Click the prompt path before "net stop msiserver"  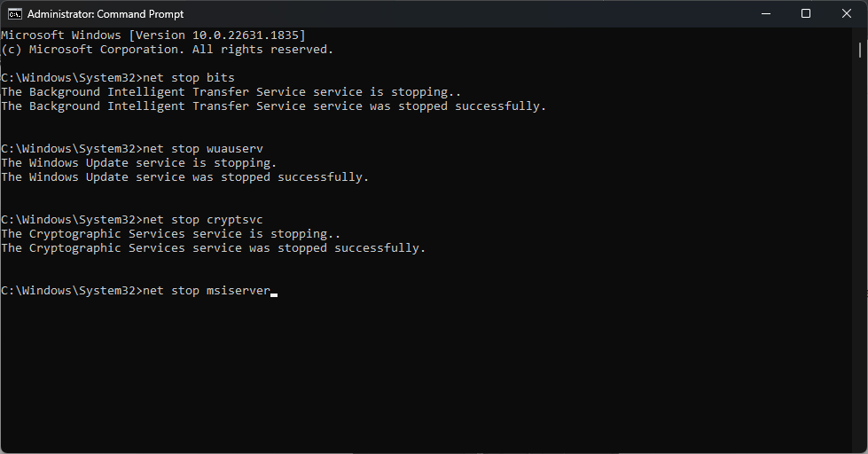point(71,291)
